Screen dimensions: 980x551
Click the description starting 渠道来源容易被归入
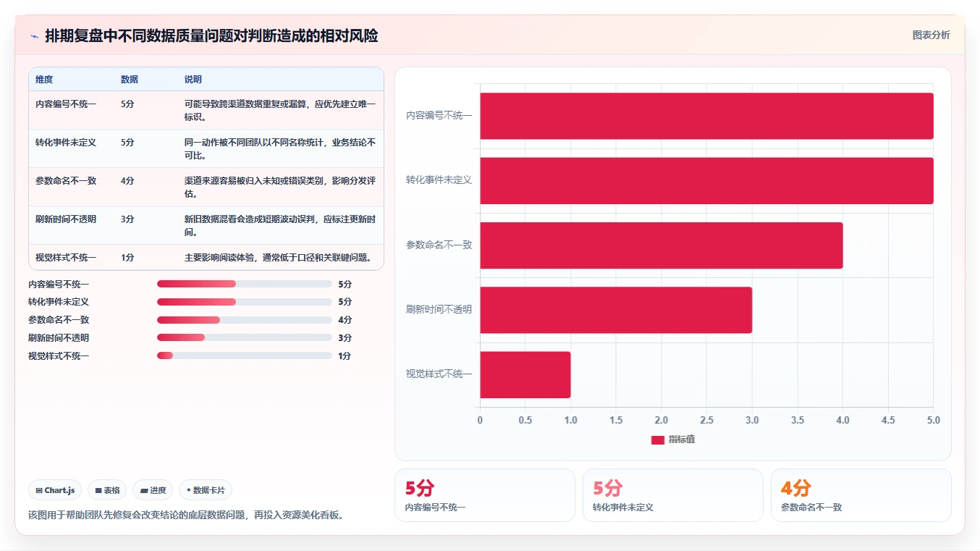tap(280, 188)
